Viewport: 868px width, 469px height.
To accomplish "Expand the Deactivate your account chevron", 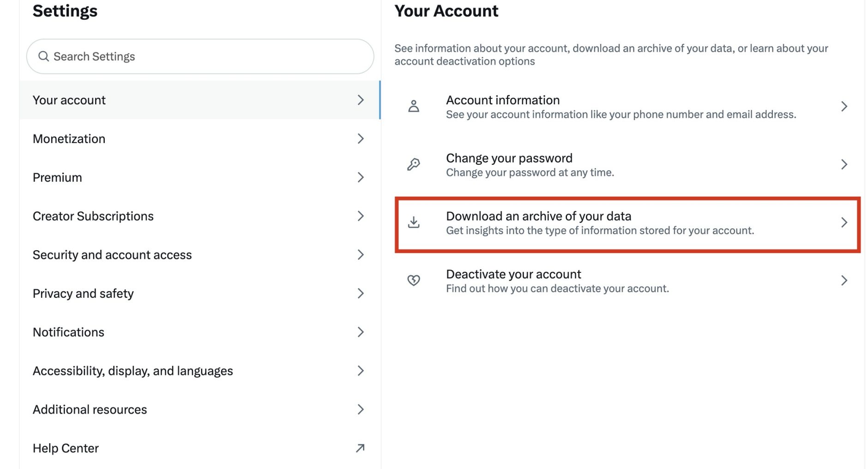I will coord(844,280).
